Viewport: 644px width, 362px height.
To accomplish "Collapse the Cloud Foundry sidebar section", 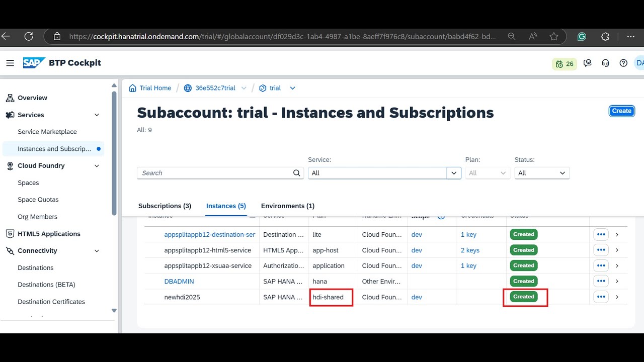I will coord(97,166).
